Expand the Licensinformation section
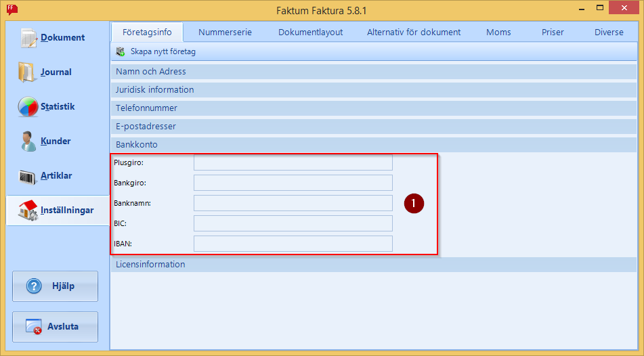This screenshot has height=356, width=644. 374,265
